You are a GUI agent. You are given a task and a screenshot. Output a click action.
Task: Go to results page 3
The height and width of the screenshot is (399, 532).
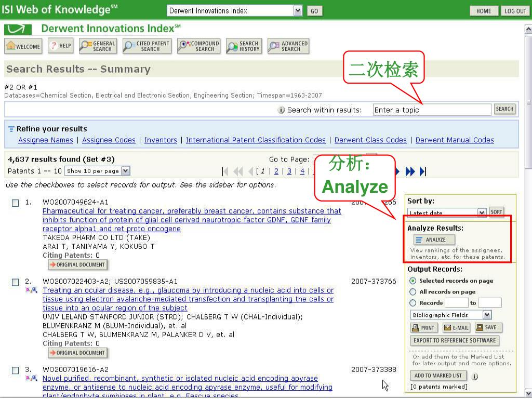[289, 171]
